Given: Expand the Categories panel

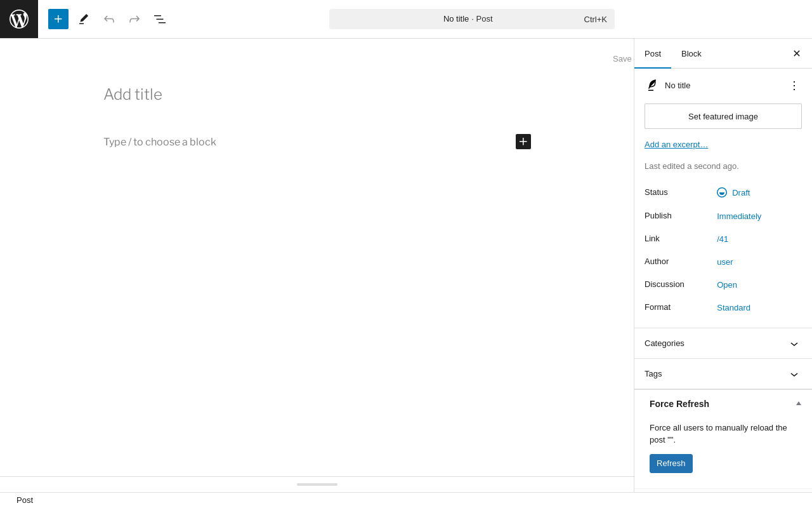Looking at the screenshot, I should (723, 344).
